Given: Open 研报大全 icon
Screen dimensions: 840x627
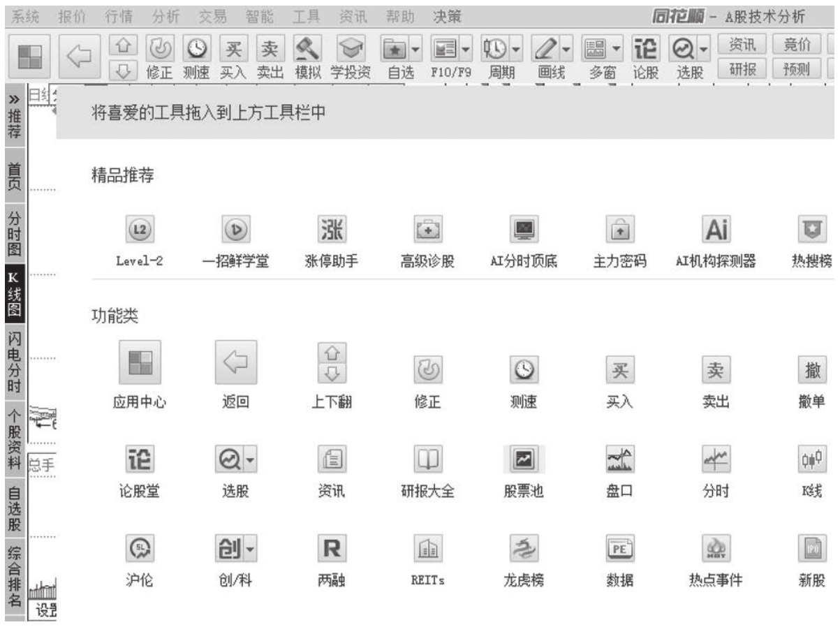Looking at the screenshot, I should 427,459.
